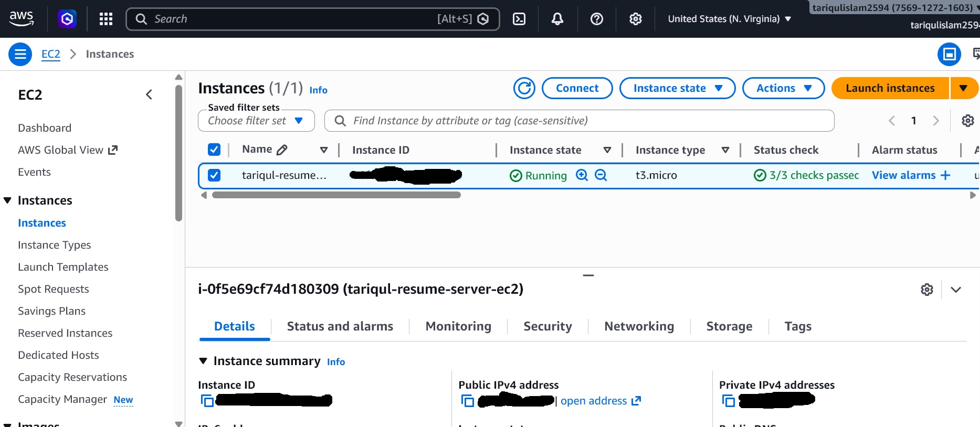Open Launch Templates in sidebar

[x=63, y=267]
